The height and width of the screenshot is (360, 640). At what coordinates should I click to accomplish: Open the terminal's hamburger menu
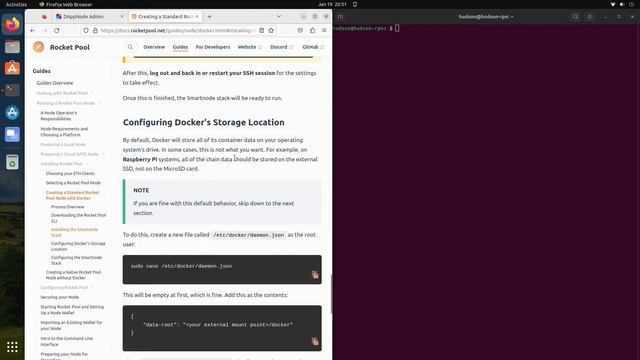click(x=589, y=17)
